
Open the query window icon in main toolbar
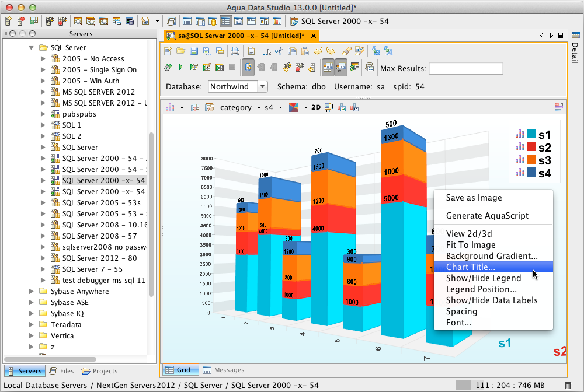[78, 21]
